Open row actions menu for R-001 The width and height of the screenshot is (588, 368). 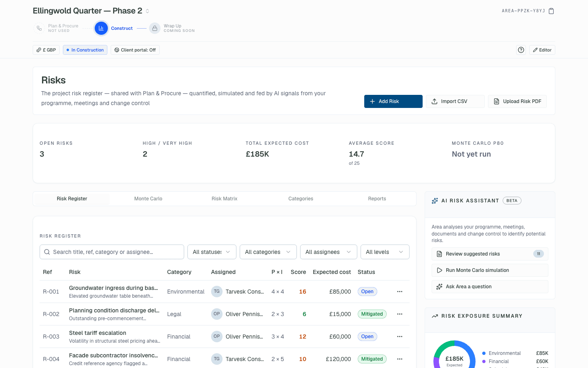point(400,292)
